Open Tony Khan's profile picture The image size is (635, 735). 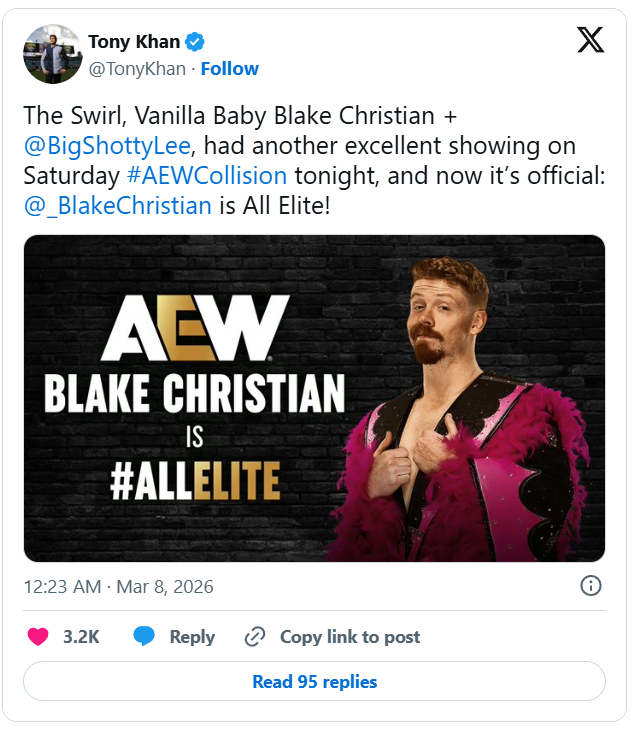[x=52, y=54]
